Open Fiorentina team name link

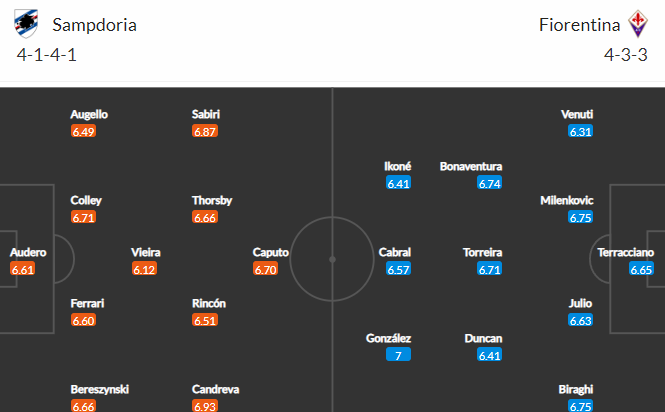tap(579, 25)
